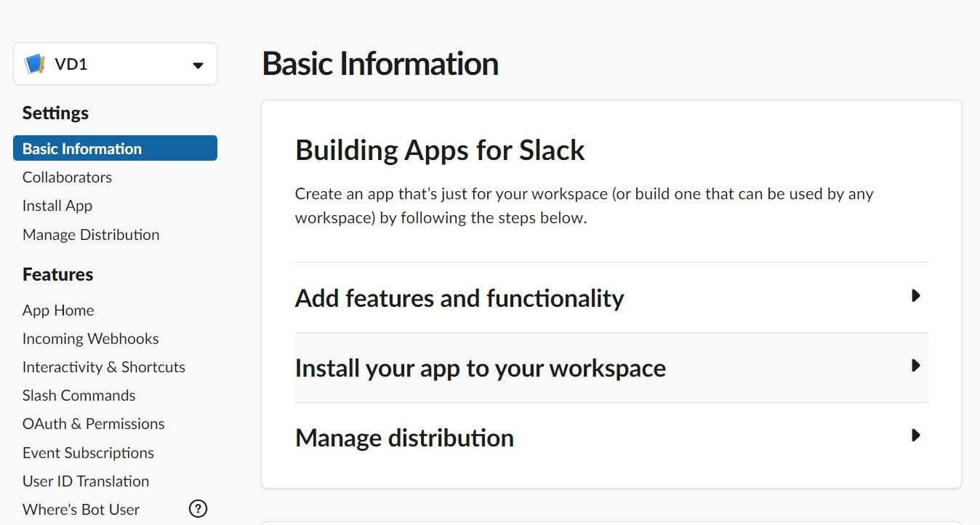This screenshot has width=980, height=525.
Task: Click the arrow next to Add features and functionality
Action: click(916, 296)
